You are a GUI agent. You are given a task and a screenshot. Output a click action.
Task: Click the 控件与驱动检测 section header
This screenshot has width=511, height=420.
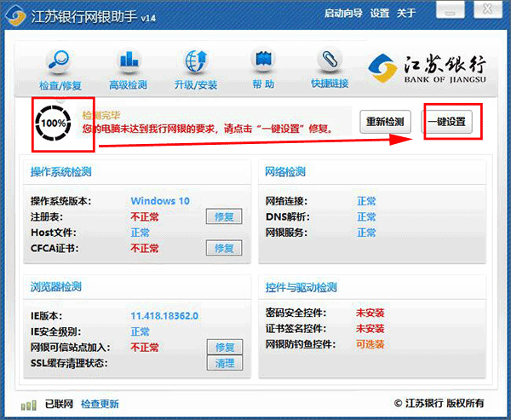(x=301, y=288)
